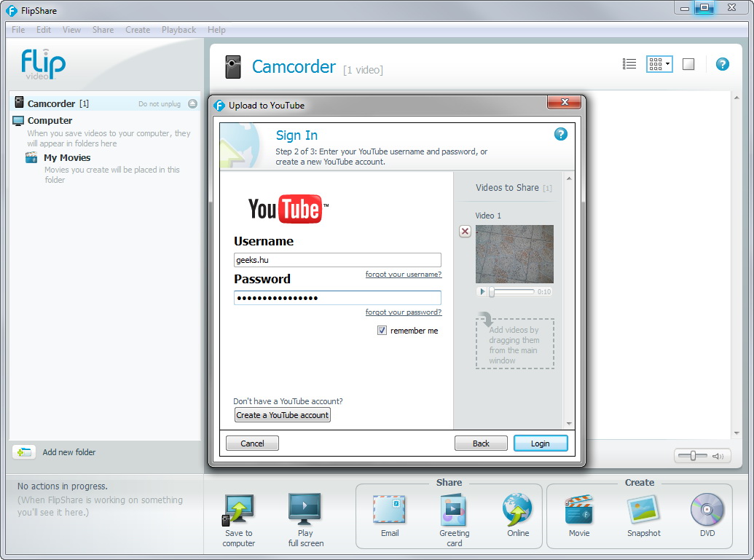The height and width of the screenshot is (560, 754).
Task: Open the Playback menu
Action: [x=178, y=30]
